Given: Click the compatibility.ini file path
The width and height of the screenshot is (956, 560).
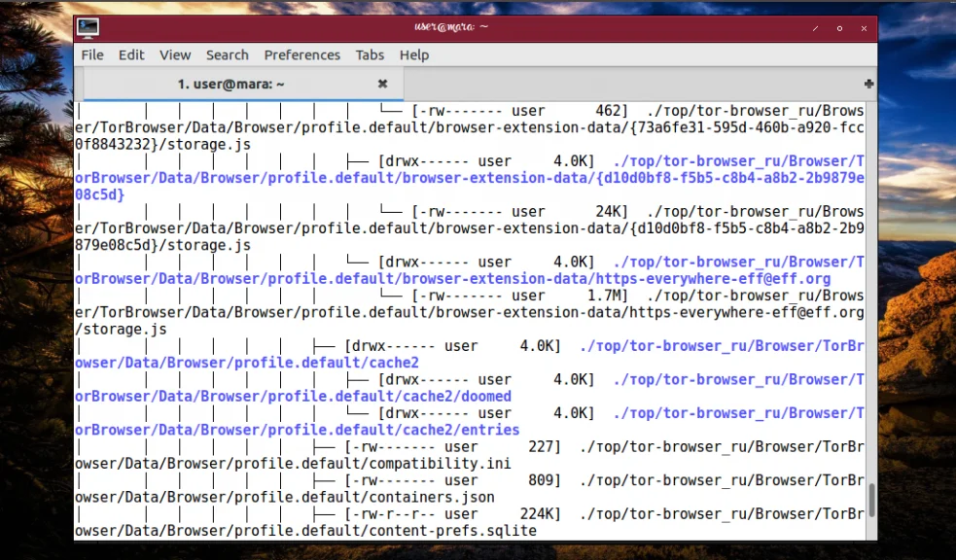Looking at the screenshot, I should coord(293,463).
